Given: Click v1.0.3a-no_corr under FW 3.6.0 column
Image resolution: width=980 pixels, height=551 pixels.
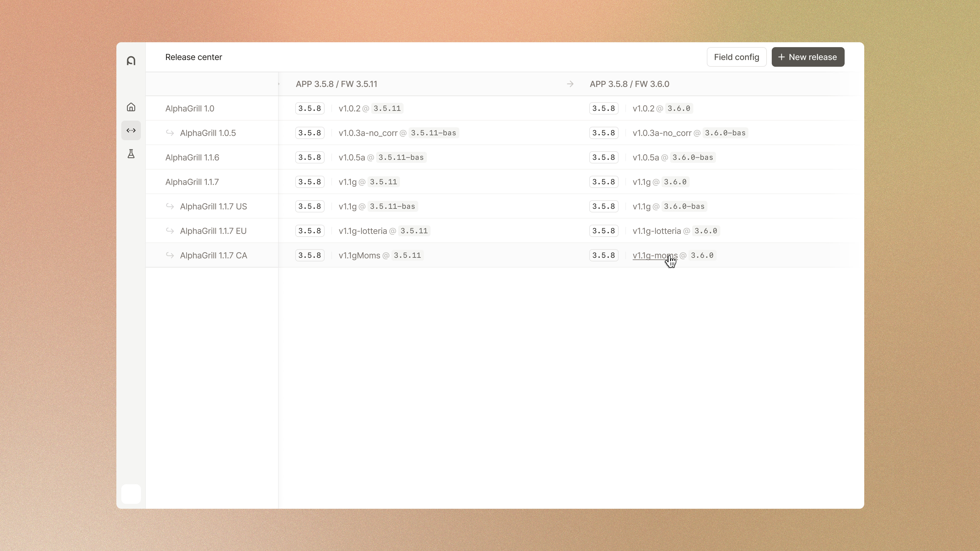Looking at the screenshot, I should click(661, 133).
